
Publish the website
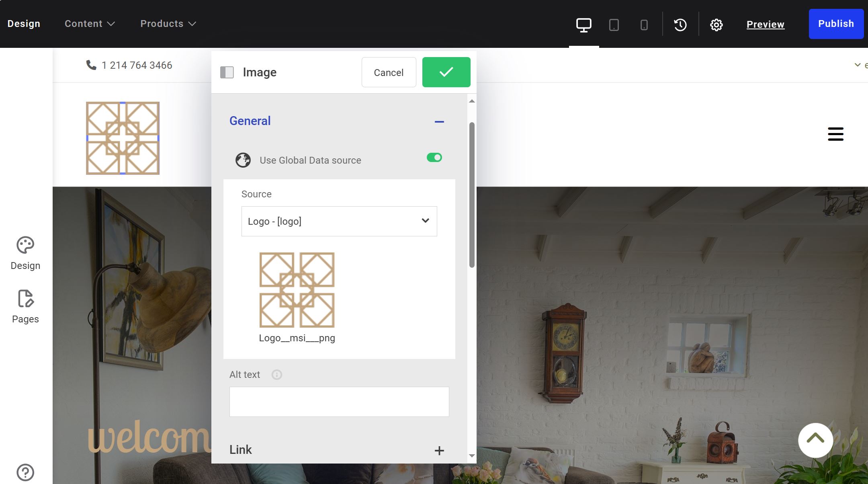click(x=836, y=23)
